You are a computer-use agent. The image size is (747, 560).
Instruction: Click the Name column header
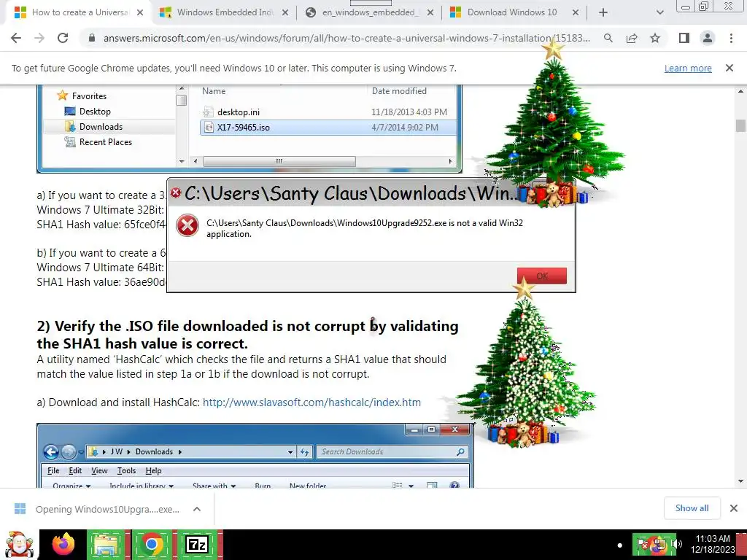click(x=214, y=91)
